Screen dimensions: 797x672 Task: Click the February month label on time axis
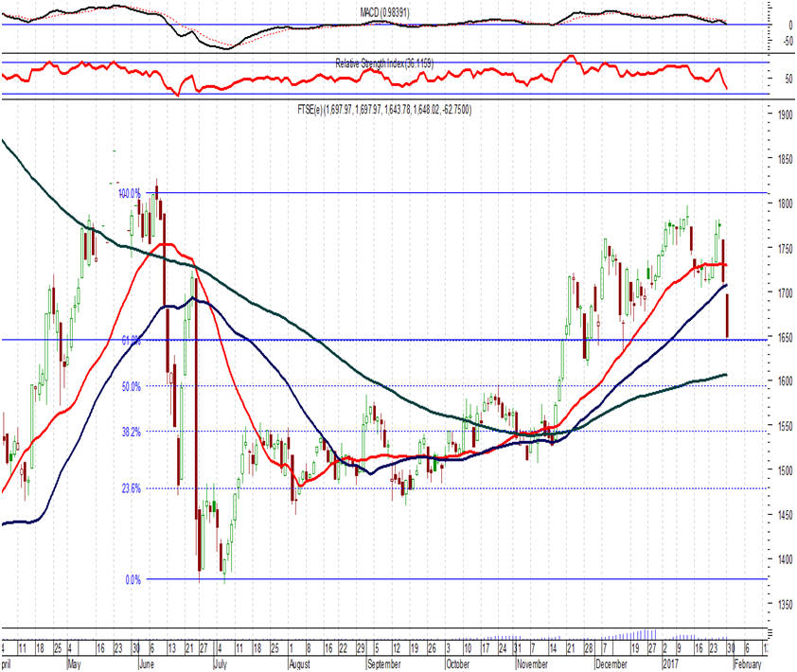click(x=747, y=664)
